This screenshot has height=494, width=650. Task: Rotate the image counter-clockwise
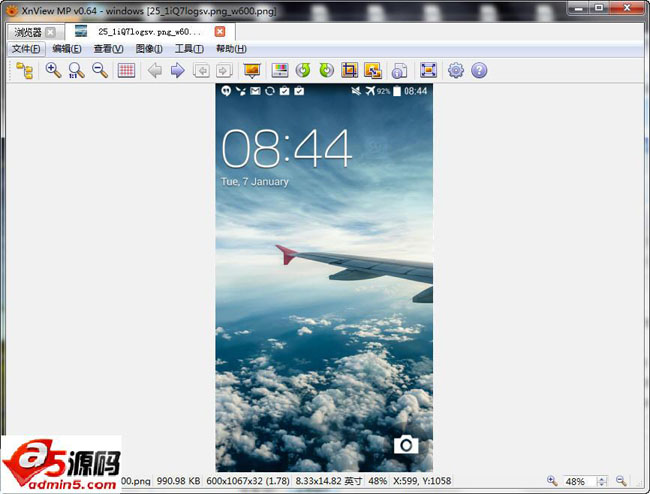[x=303, y=70]
